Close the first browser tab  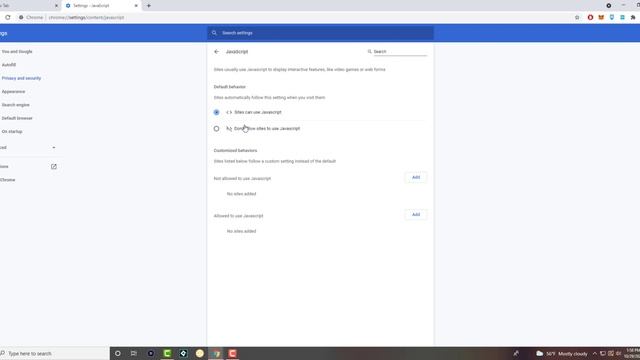coord(56,6)
